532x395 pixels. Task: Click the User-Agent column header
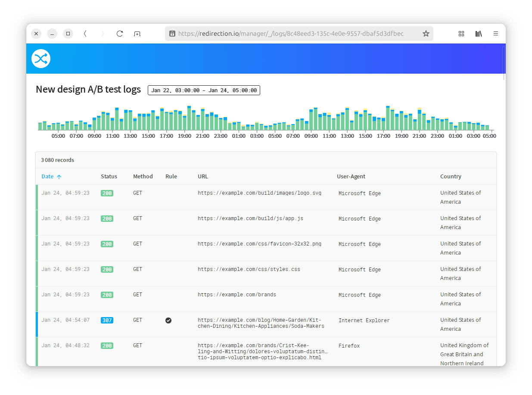(351, 177)
